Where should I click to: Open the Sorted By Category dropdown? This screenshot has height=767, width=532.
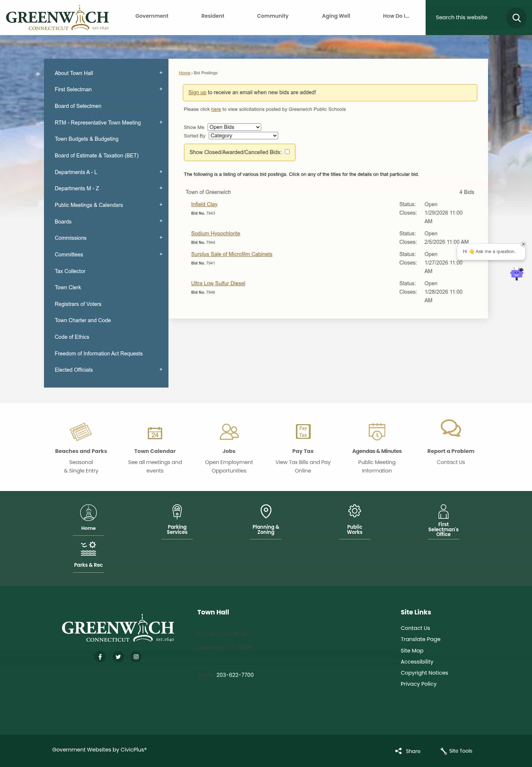[243, 136]
